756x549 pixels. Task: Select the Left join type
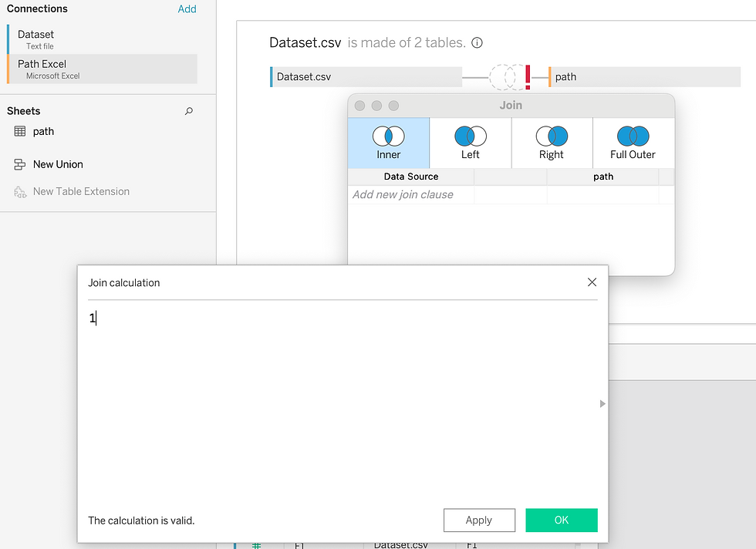click(470, 143)
